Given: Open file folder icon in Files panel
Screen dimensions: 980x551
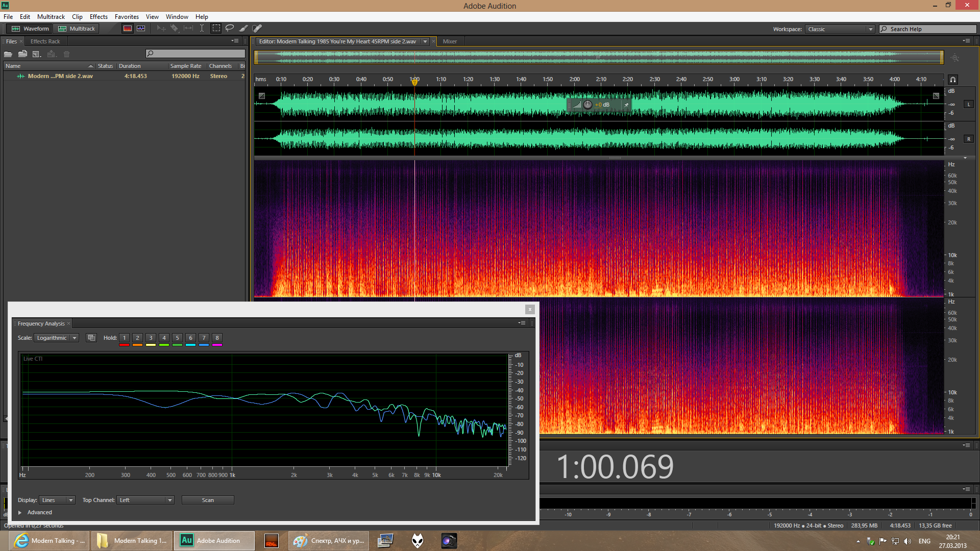Looking at the screenshot, I should 8,54.
